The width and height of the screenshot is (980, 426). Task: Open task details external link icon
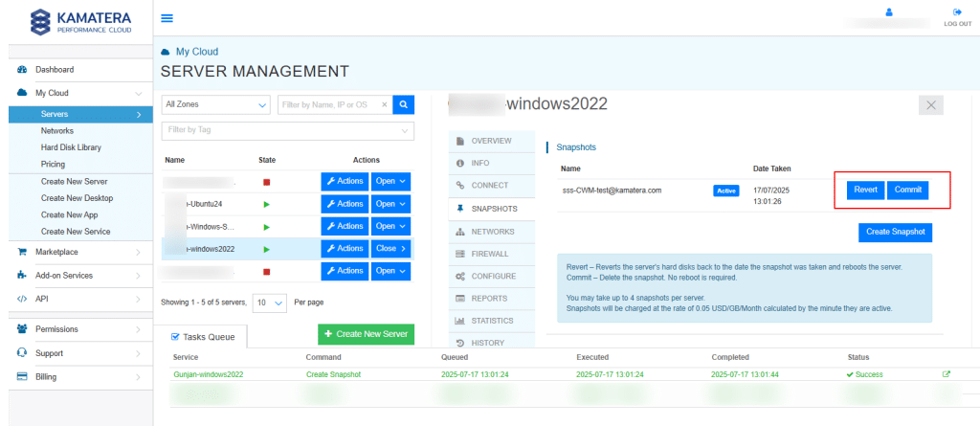[947, 374]
